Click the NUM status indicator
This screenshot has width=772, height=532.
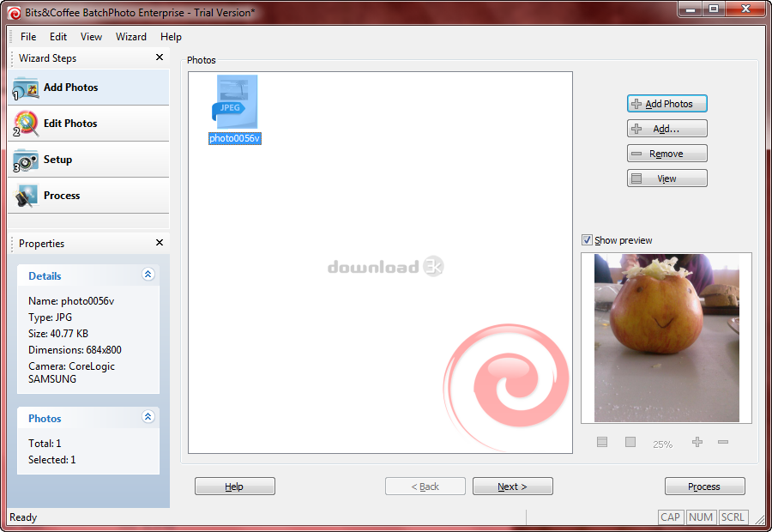tap(701, 517)
